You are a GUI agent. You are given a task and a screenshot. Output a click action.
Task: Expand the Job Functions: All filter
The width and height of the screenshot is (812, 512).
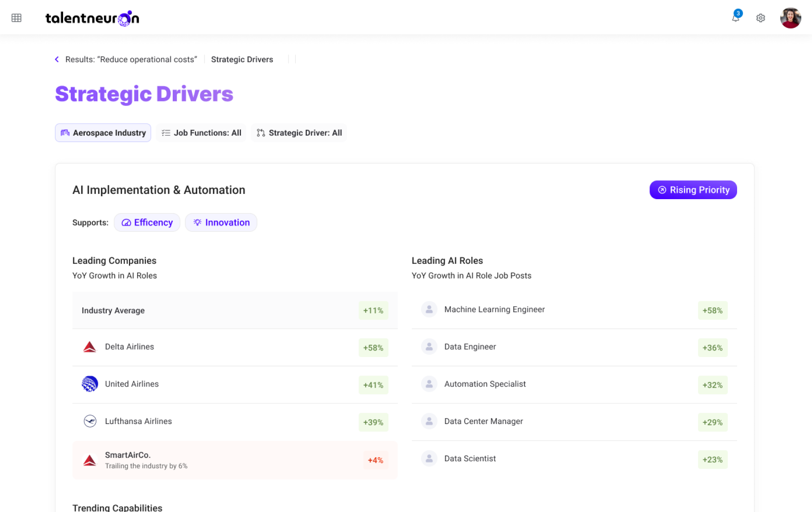click(201, 133)
